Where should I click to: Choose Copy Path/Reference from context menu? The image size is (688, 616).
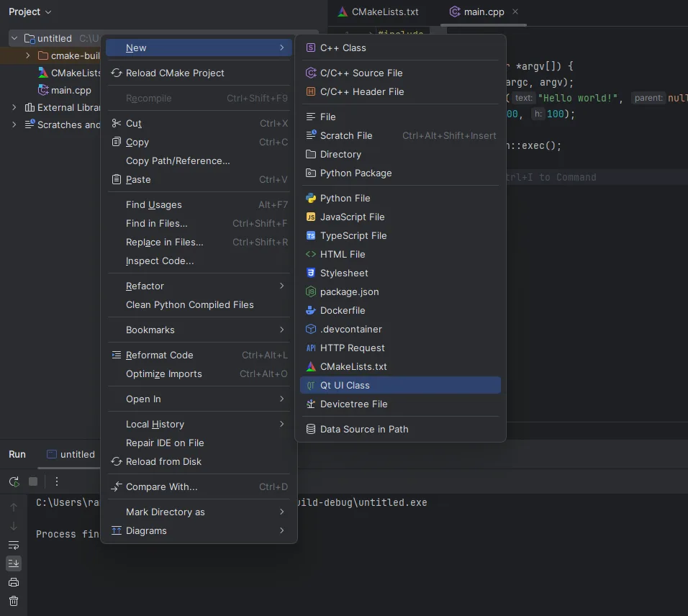tap(199, 161)
